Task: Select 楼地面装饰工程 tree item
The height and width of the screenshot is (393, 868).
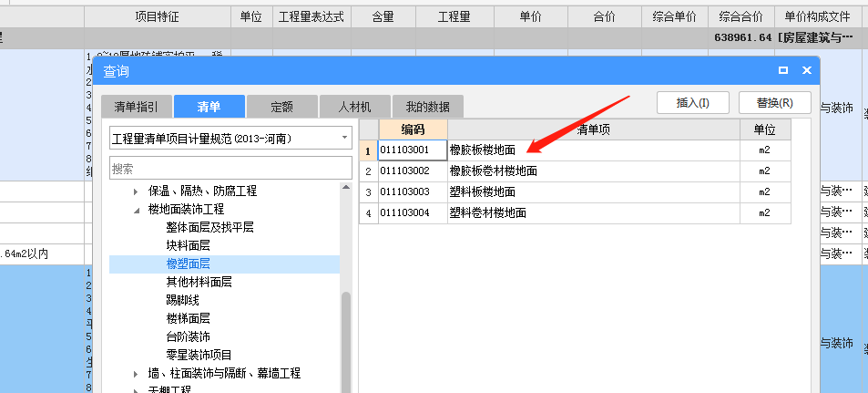Action: 186,210
